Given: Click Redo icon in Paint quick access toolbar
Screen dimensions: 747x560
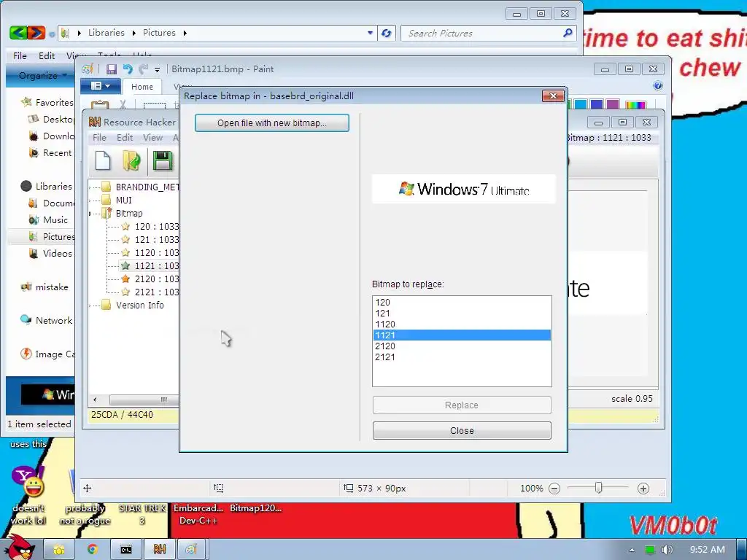Looking at the screenshot, I should tap(144, 69).
